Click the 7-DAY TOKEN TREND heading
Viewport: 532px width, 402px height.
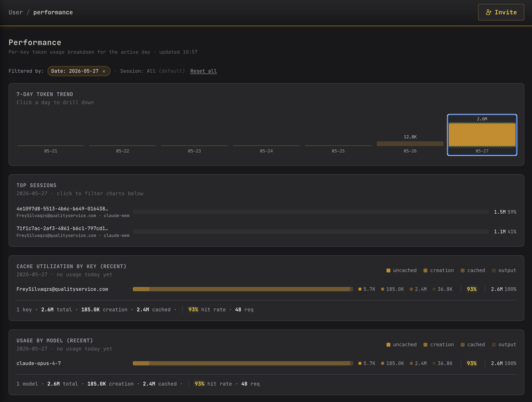point(45,95)
